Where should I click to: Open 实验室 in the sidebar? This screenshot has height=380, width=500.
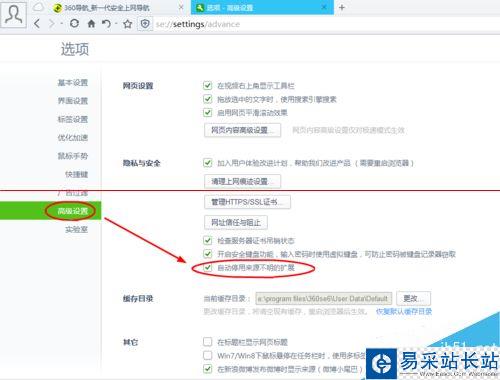(x=77, y=229)
